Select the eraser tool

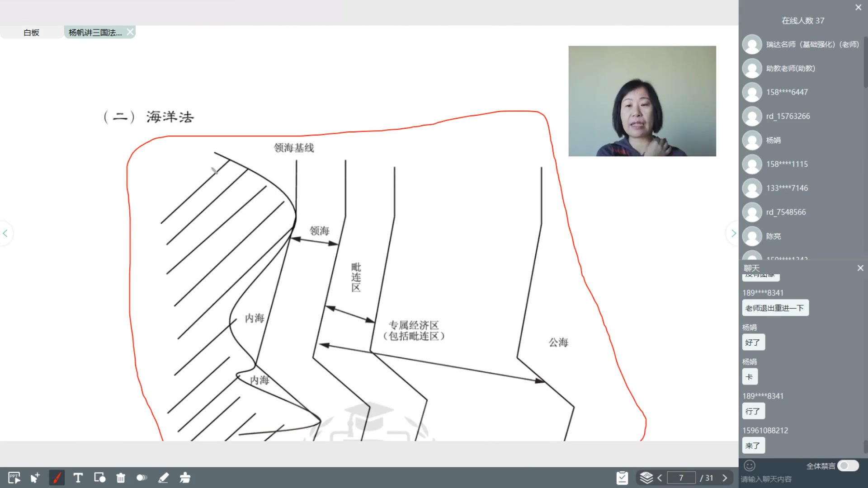tap(163, 478)
